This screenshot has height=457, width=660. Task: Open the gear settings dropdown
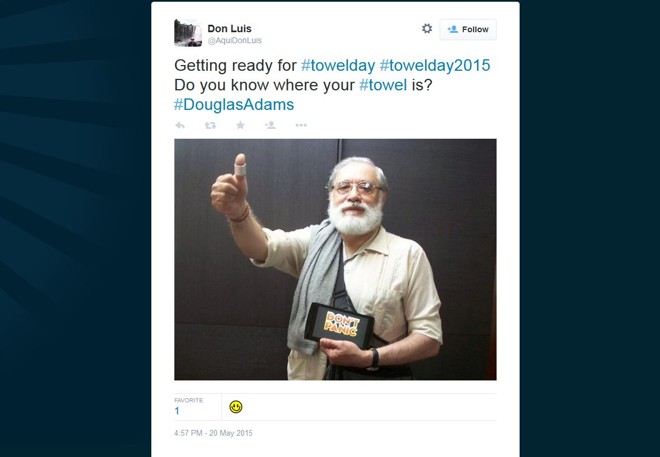click(x=427, y=29)
